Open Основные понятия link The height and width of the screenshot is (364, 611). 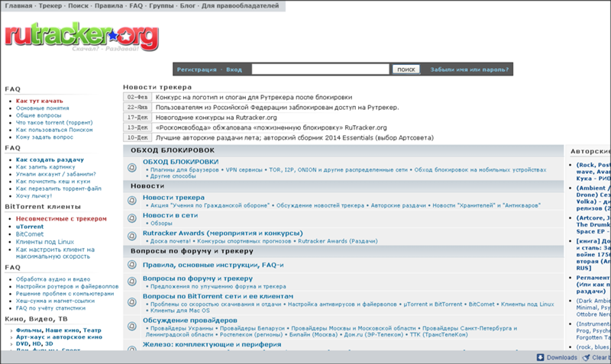[x=43, y=108]
